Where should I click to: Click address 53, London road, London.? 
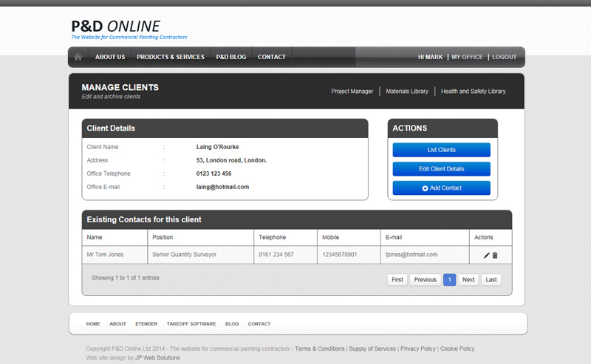click(231, 160)
